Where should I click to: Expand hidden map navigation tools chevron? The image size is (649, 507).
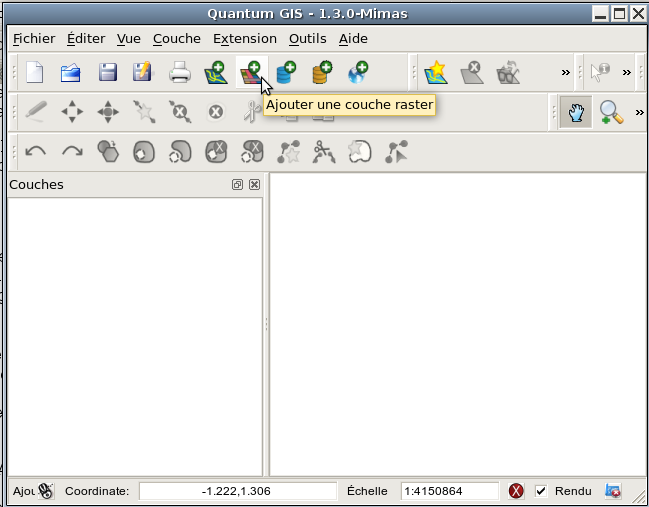(x=639, y=112)
